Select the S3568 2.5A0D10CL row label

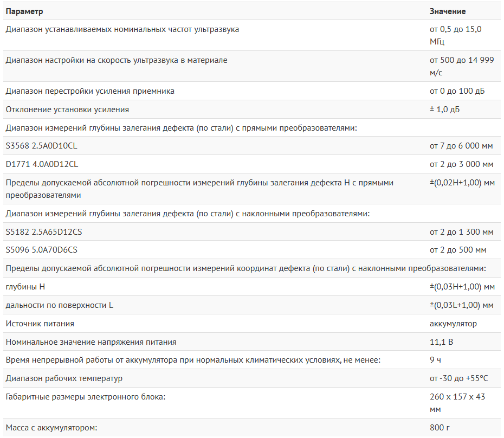tap(42, 146)
